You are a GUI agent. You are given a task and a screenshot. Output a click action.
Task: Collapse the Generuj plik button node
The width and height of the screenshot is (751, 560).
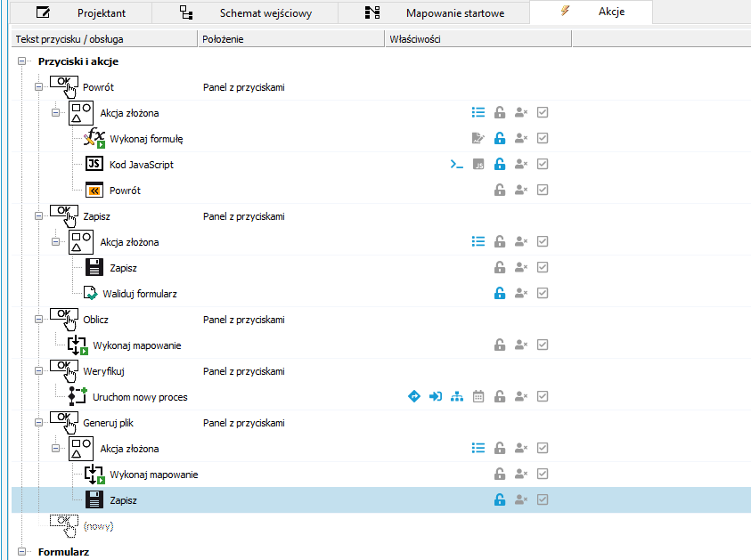click(39, 423)
